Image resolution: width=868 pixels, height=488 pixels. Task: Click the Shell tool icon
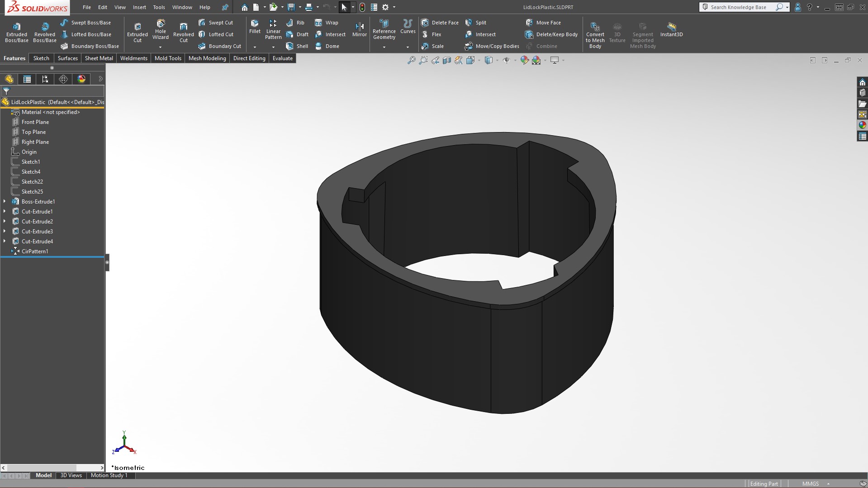(x=290, y=46)
